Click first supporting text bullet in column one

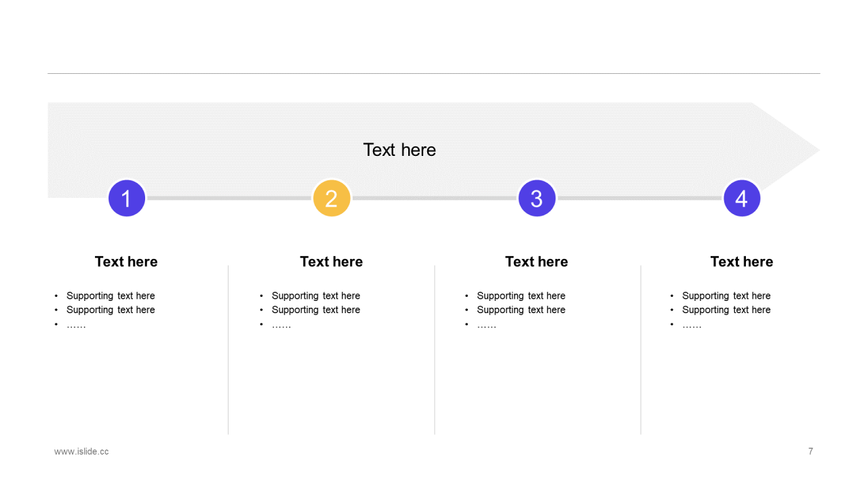pos(111,296)
